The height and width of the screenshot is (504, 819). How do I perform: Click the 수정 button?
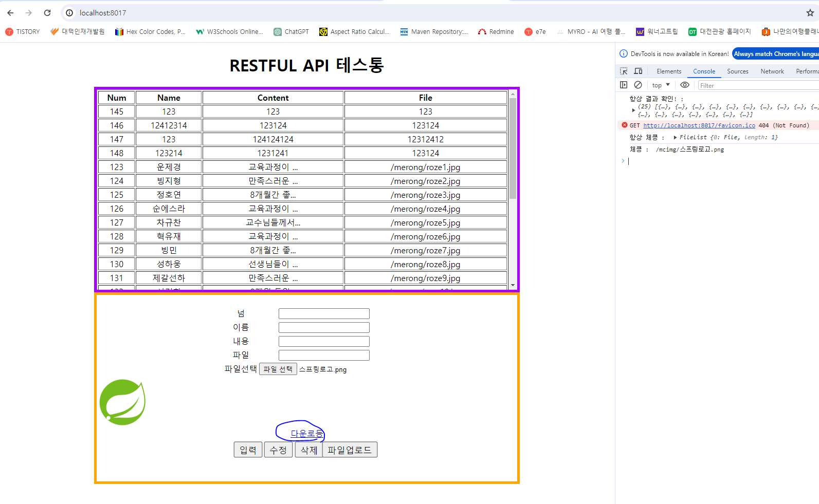coord(278,450)
